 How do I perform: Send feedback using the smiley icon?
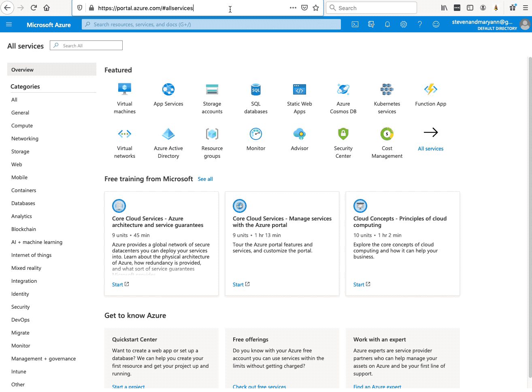(436, 24)
